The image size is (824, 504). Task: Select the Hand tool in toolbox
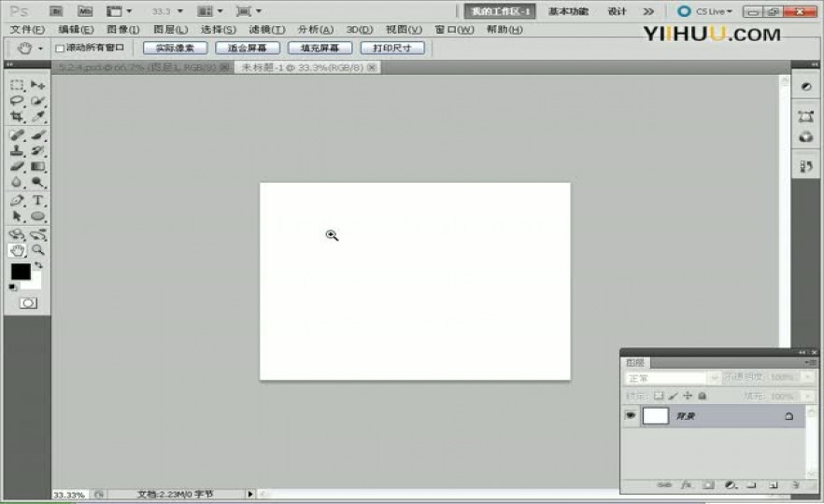click(17, 250)
